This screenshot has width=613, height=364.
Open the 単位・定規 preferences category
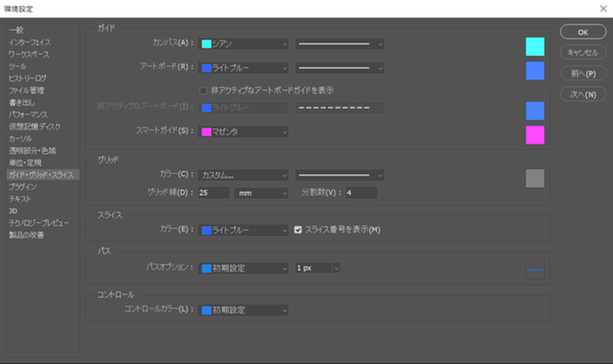coord(25,163)
